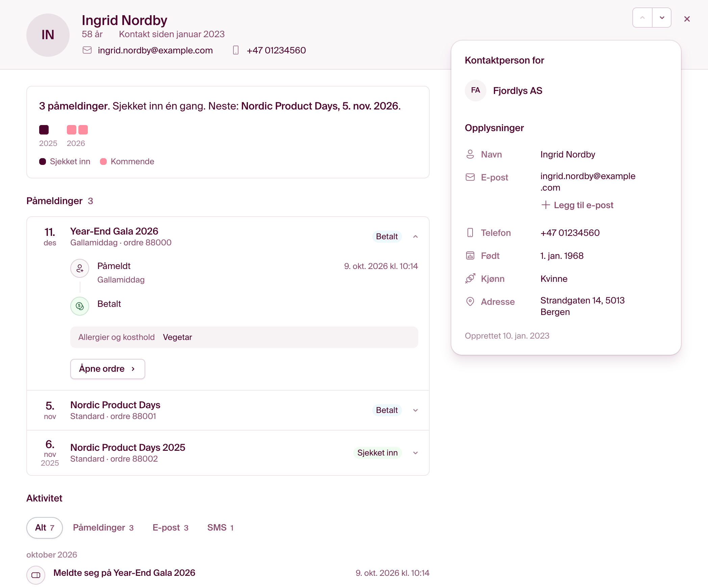Open the order via Åpne ordre

click(107, 369)
